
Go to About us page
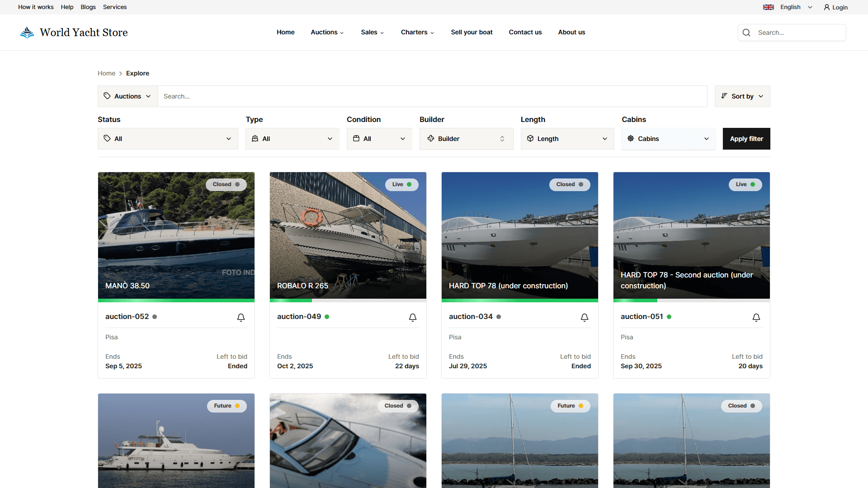[x=571, y=32]
